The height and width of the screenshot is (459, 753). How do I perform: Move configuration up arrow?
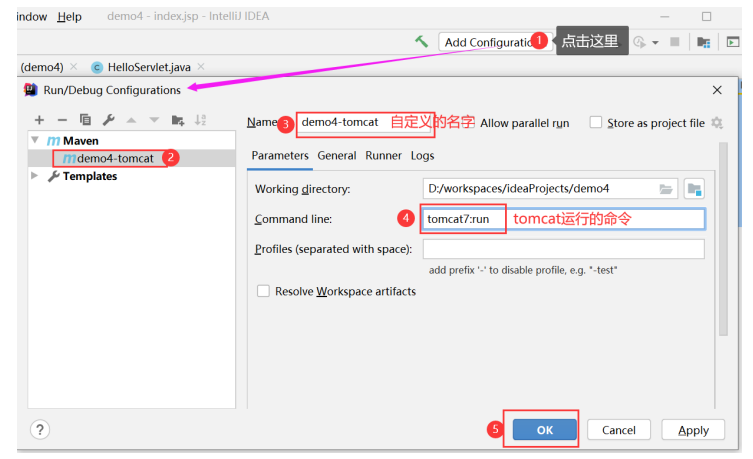131,120
